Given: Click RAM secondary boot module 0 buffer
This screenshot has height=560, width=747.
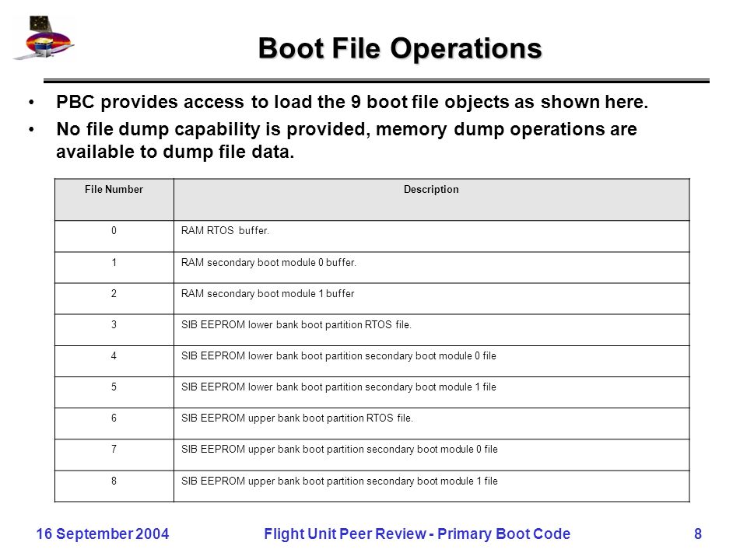Looking at the screenshot, I should click(x=268, y=262).
